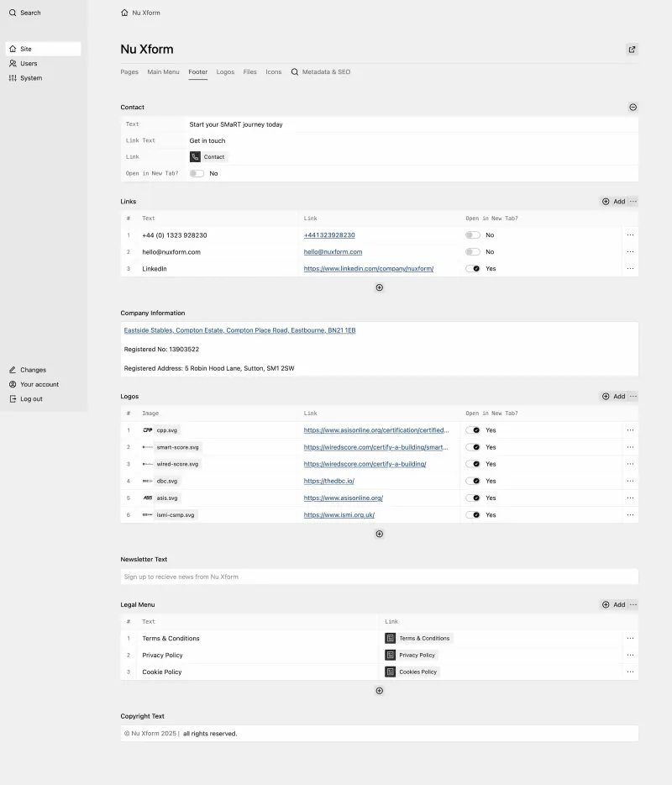Turn off new-tab toggle for cpp.svg logo
The height and width of the screenshot is (785, 672).
473,430
